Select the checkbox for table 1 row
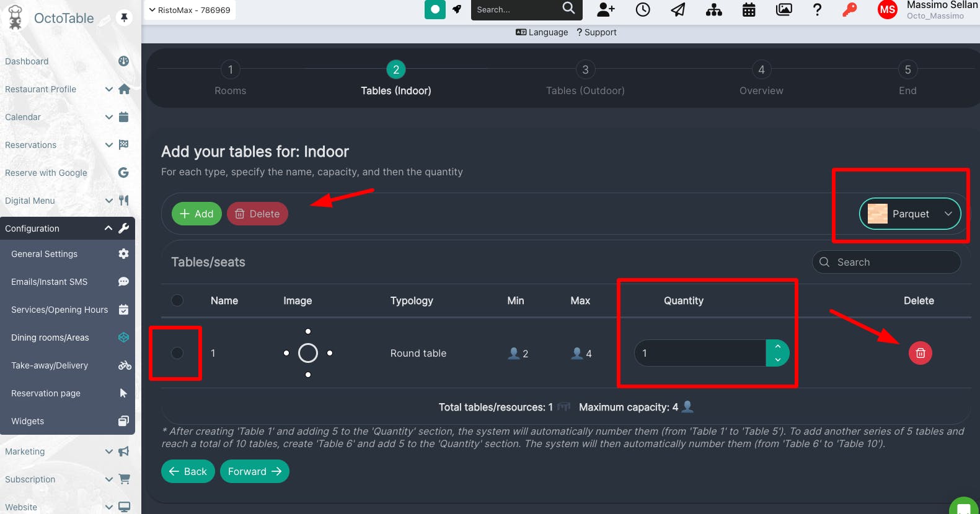 tap(177, 353)
